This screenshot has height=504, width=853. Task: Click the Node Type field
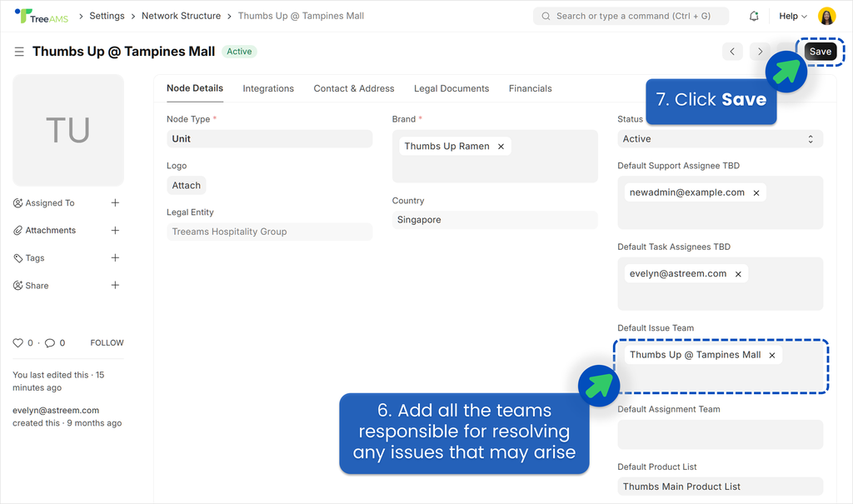pos(269,139)
